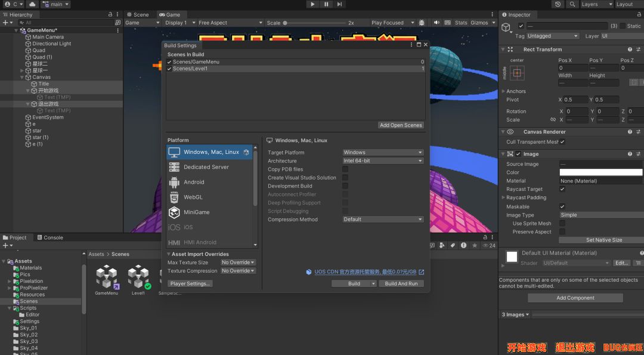
Task: Click the Player Settings button
Action: (190, 284)
